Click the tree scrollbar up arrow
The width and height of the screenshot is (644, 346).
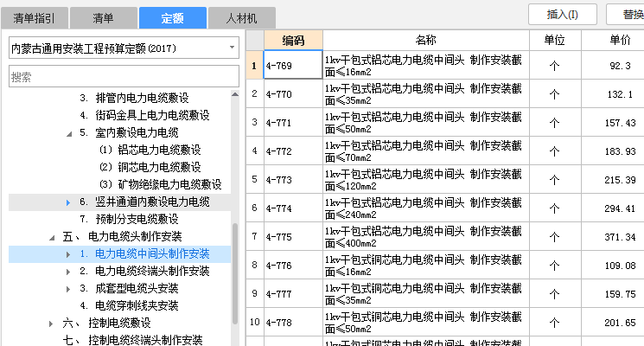235,94
